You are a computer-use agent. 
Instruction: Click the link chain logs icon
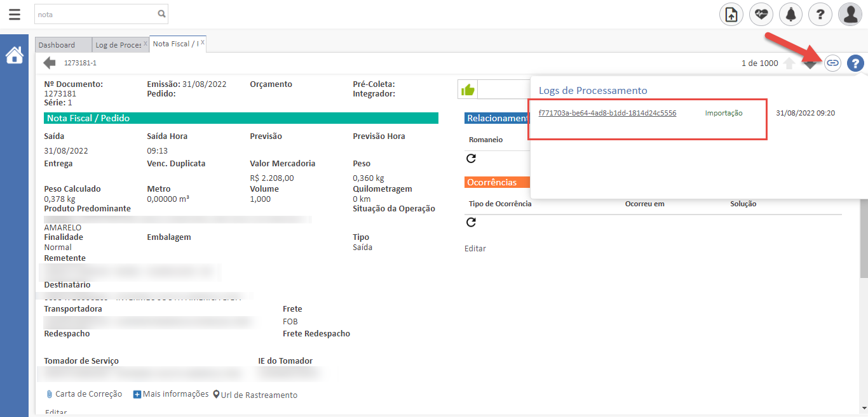pos(832,63)
